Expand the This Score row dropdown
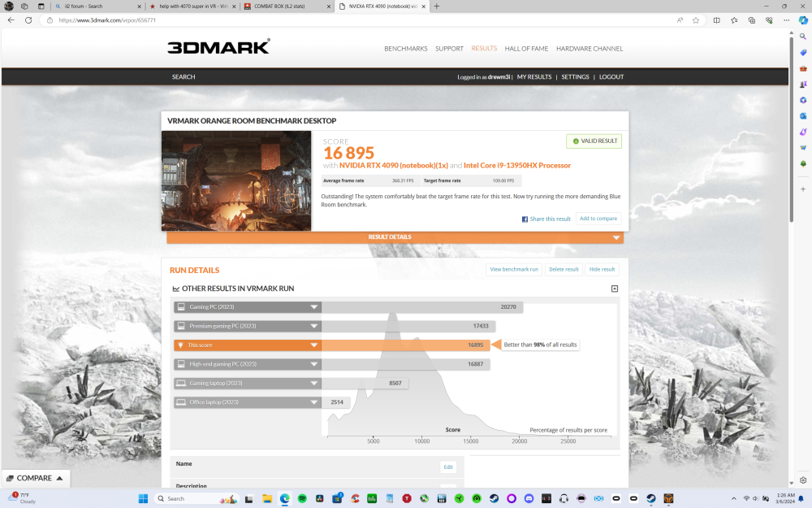This screenshot has height=508, width=812. tap(313, 345)
